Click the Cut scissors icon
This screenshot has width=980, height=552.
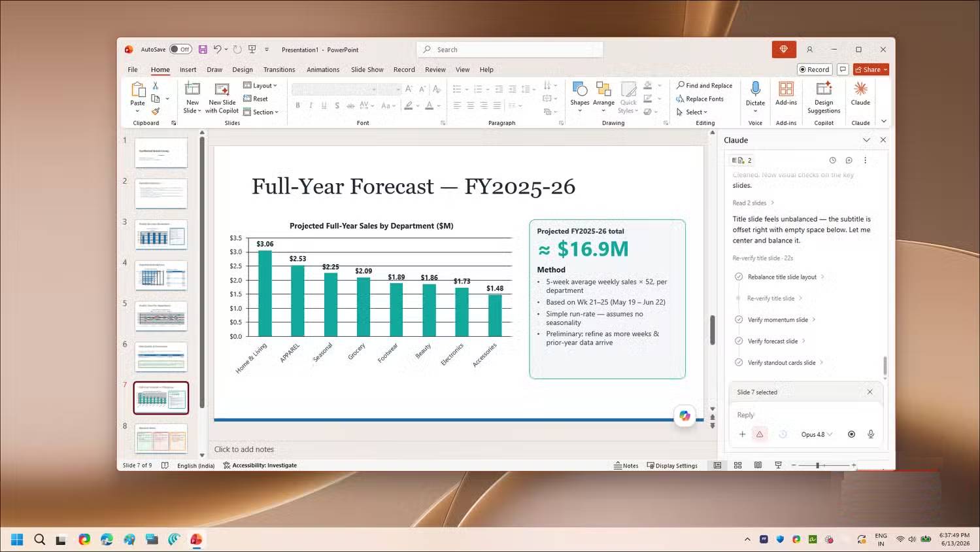156,86
